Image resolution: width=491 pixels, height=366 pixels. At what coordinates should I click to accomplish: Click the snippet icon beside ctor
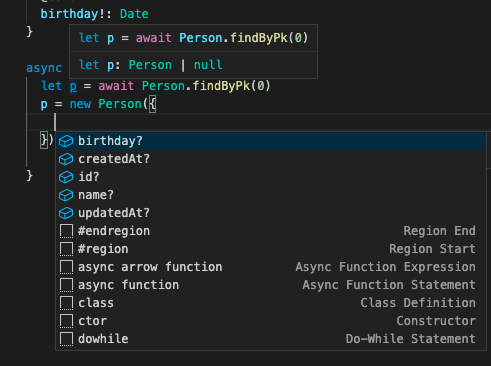(66, 321)
